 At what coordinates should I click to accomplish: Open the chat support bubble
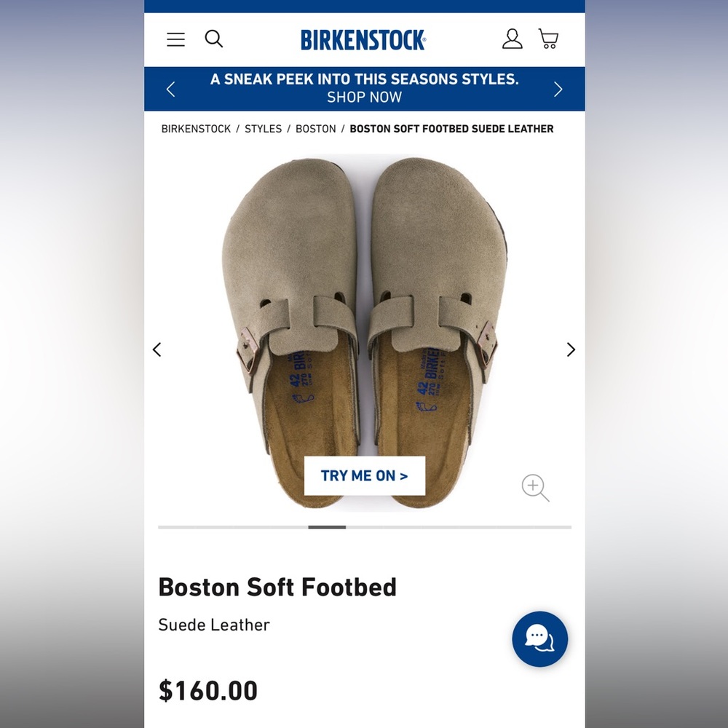(539, 638)
